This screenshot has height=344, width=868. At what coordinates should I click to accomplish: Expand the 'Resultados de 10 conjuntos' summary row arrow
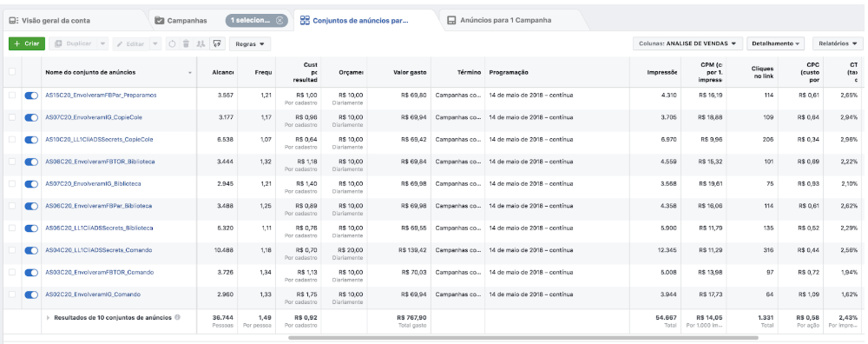[48, 317]
